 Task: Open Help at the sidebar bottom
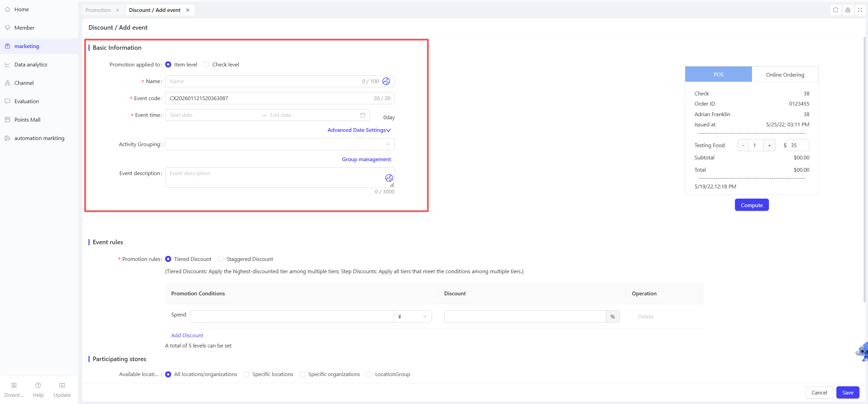[x=38, y=390]
